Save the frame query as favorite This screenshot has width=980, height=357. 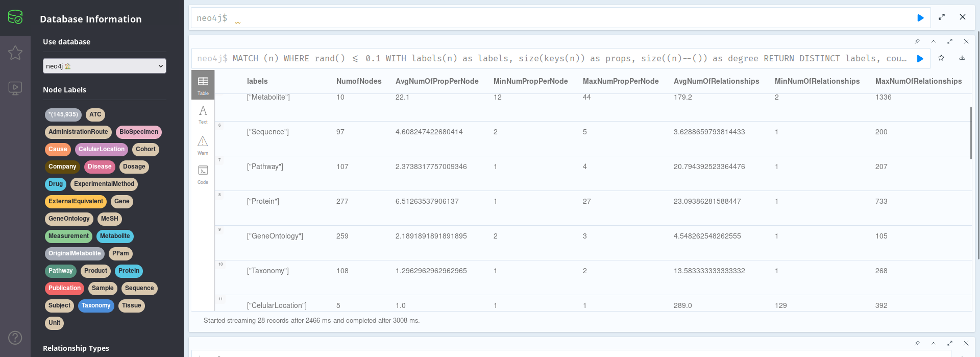coord(941,58)
